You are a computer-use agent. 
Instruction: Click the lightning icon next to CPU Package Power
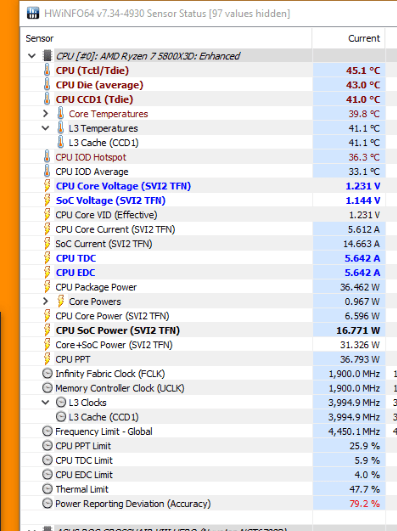click(47, 287)
